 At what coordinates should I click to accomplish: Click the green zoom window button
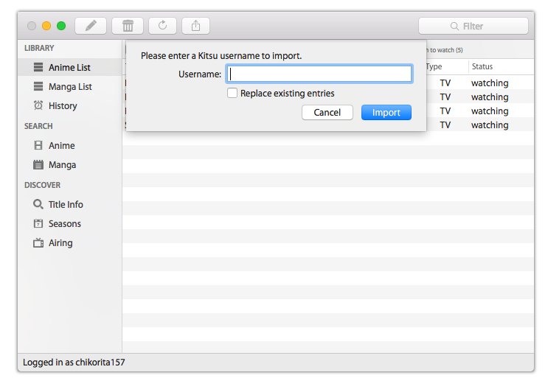61,26
